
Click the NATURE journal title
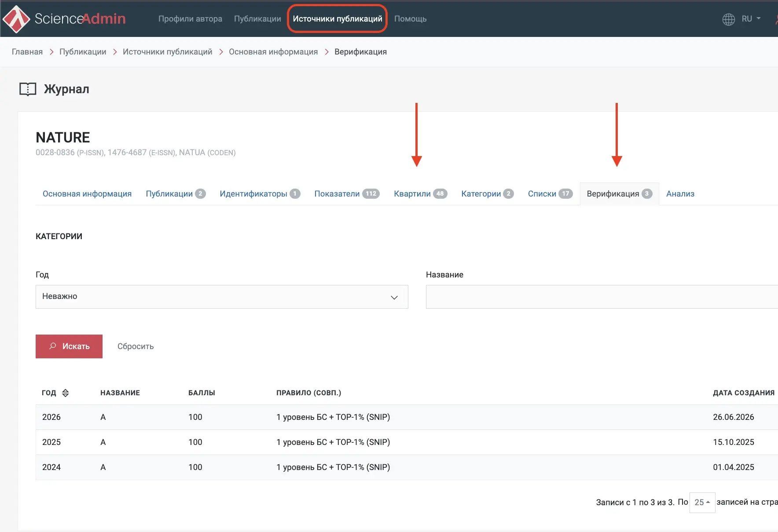[x=63, y=138]
